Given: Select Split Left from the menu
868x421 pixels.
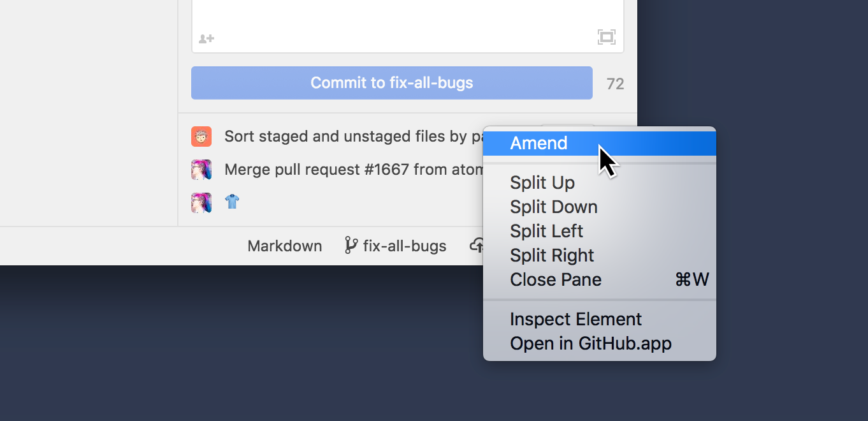Looking at the screenshot, I should pos(546,231).
